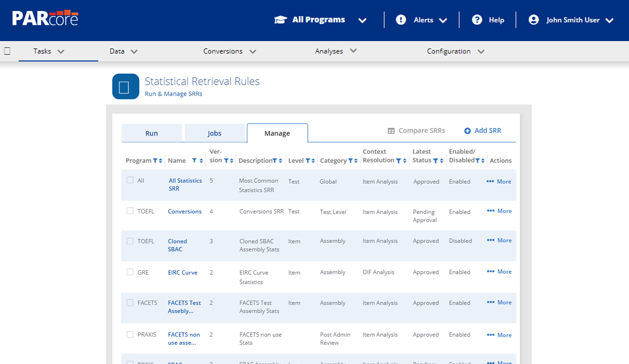This screenshot has height=364, width=629.
Task: Click the Alerts exclamation icon
Action: 401,20
